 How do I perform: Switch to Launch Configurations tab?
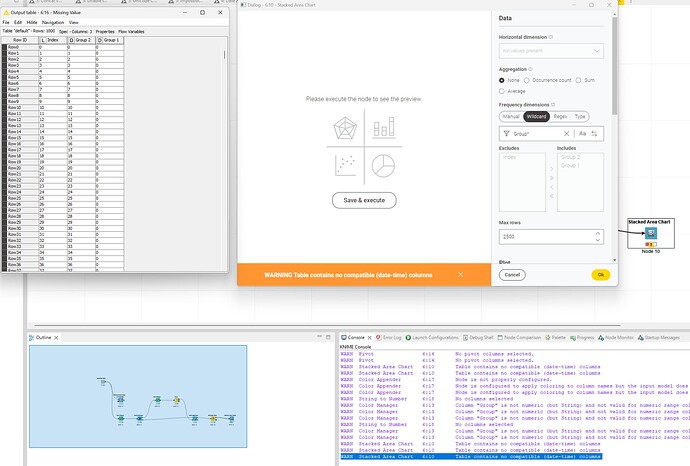pyautogui.click(x=432, y=338)
